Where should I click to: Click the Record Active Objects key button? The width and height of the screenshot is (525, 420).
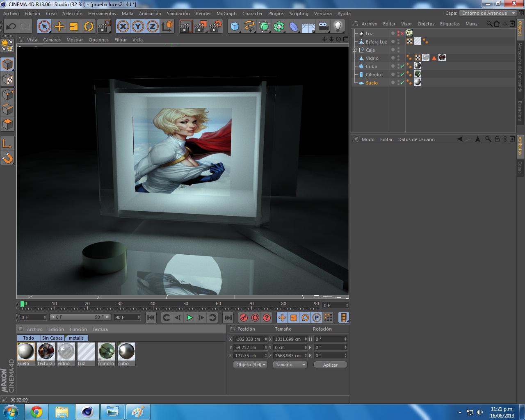pos(244,317)
